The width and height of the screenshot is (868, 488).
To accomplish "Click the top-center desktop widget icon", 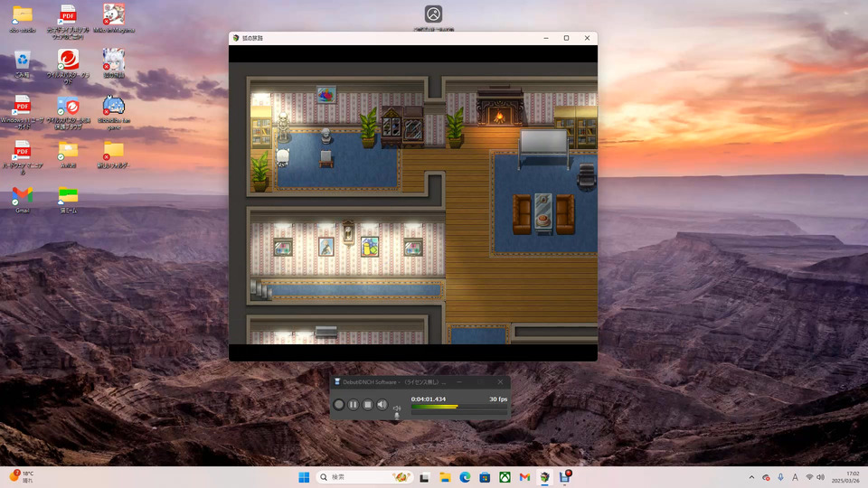I will (x=433, y=14).
